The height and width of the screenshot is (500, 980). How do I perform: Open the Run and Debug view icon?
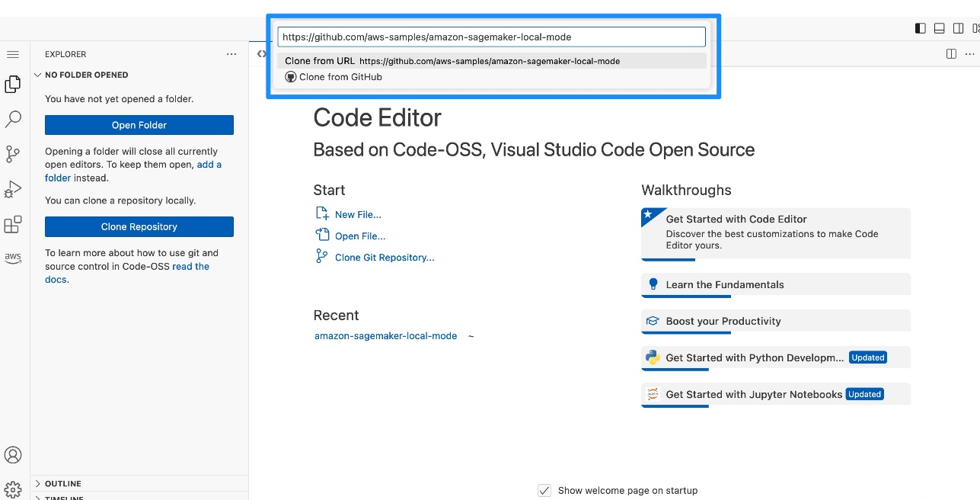coord(13,190)
